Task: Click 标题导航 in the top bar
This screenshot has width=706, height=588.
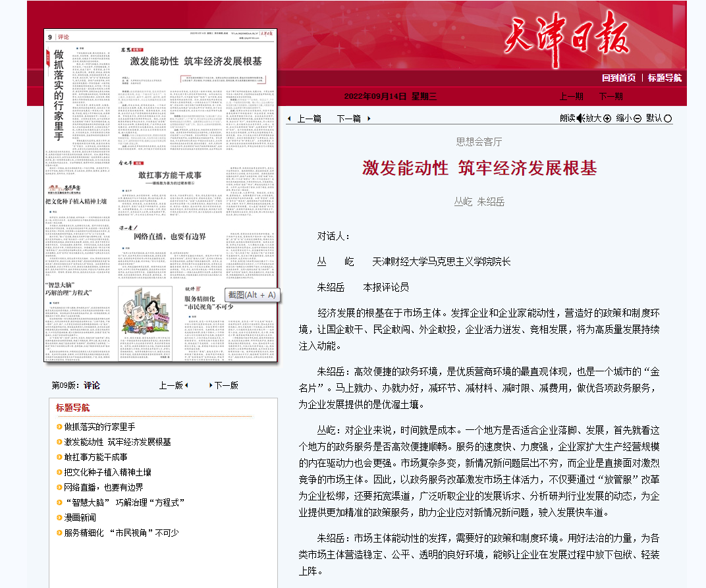Action: click(665, 78)
